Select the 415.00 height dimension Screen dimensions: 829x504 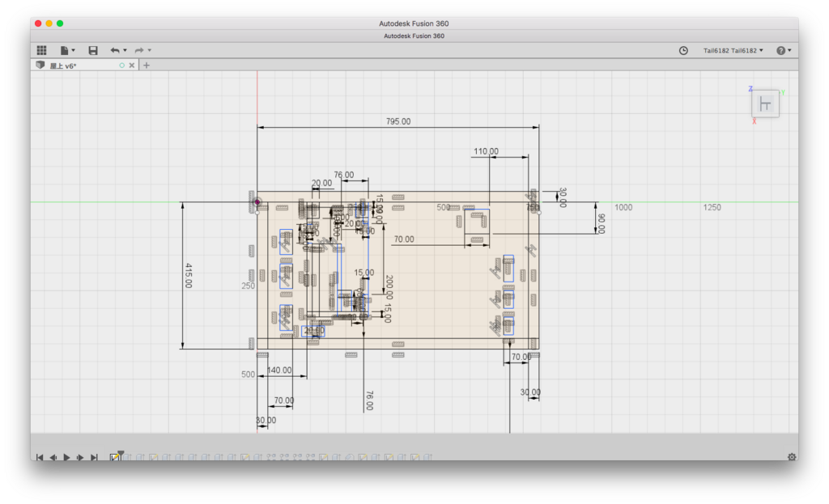(x=189, y=275)
